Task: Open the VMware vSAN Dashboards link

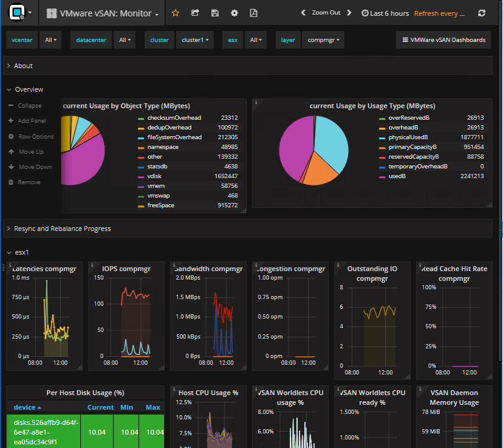Action: click(x=443, y=40)
